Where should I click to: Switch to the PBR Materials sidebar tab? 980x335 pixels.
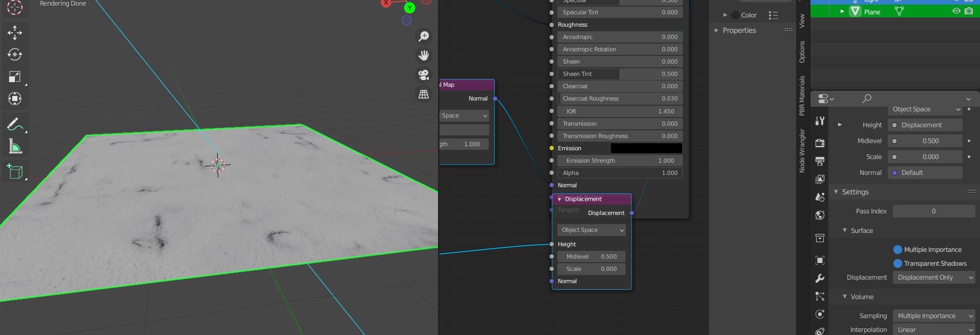coord(802,96)
